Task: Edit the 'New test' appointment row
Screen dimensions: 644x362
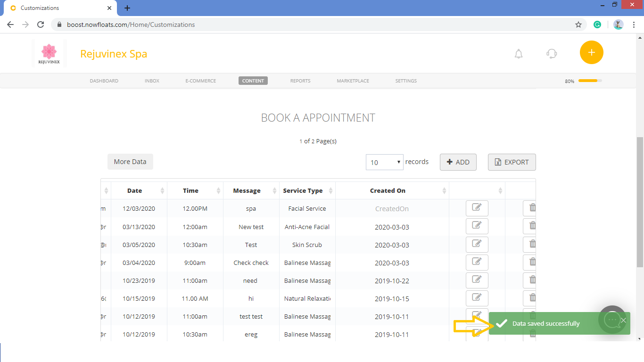Action: pyautogui.click(x=477, y=226)
